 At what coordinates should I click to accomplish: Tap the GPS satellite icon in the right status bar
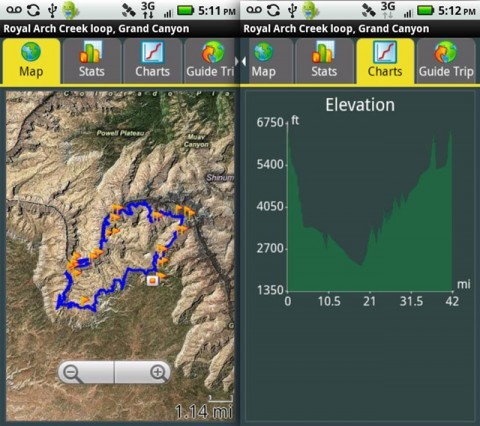point(369,10)
